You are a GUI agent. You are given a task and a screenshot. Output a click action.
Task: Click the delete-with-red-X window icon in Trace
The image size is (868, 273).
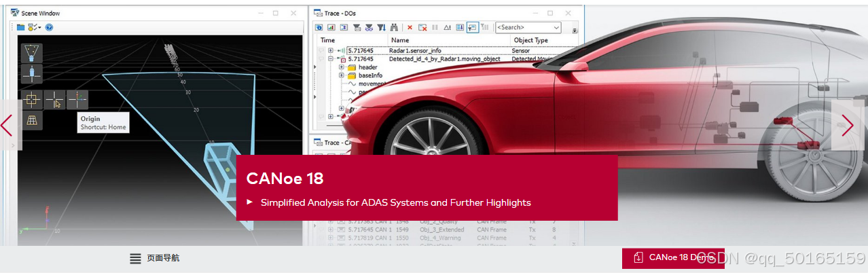[x=422, y=27]
